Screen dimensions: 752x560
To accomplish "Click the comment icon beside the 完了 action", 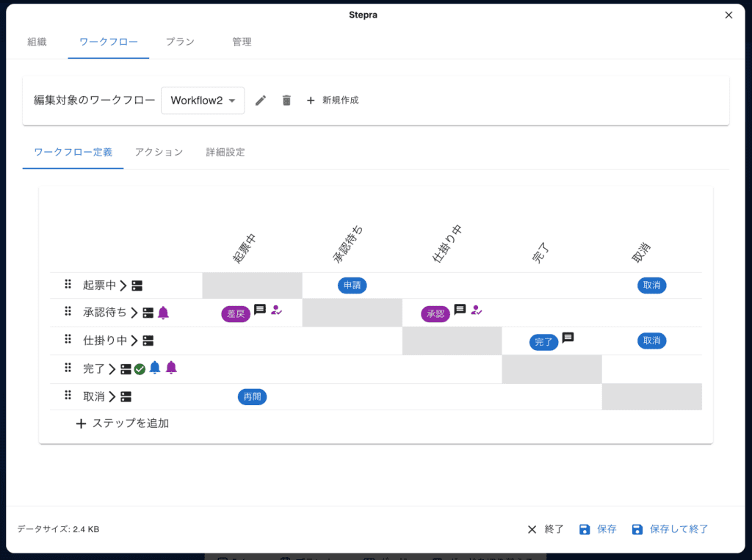I will pos(568,338).
